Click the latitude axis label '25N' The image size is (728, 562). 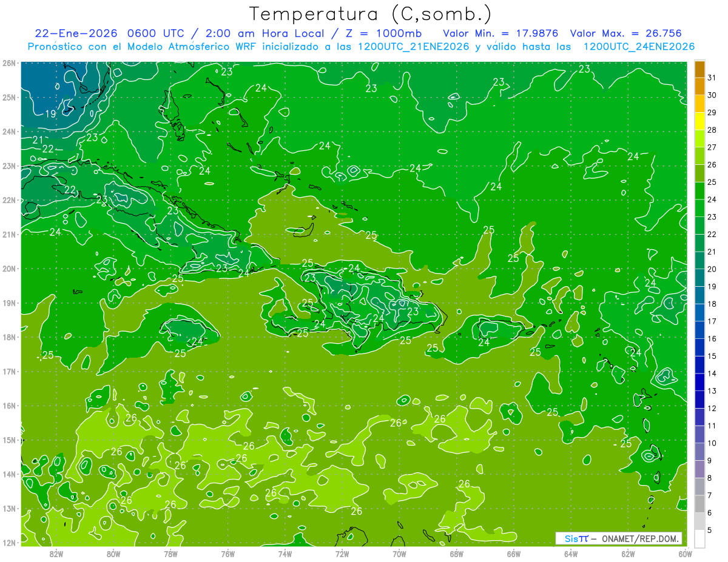[9, 97]
